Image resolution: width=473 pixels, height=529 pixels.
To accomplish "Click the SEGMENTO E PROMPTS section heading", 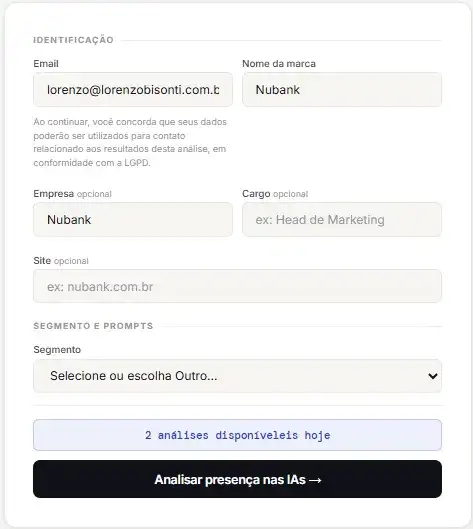I will pyautogui.click(x=93, y=326).
